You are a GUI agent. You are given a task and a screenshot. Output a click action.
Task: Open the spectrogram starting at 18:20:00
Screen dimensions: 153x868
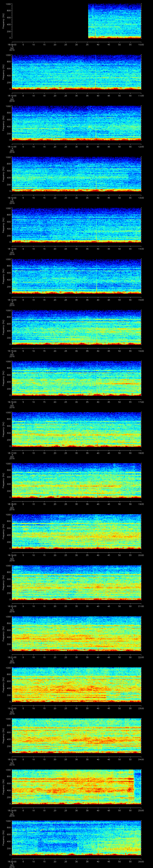coord(77,583)
